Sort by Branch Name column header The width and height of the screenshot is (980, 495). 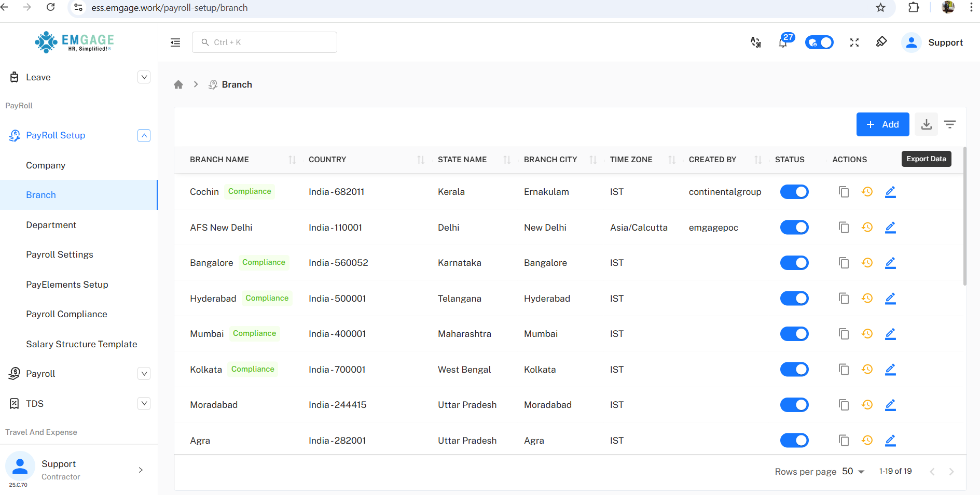click(x=219, y=160)
